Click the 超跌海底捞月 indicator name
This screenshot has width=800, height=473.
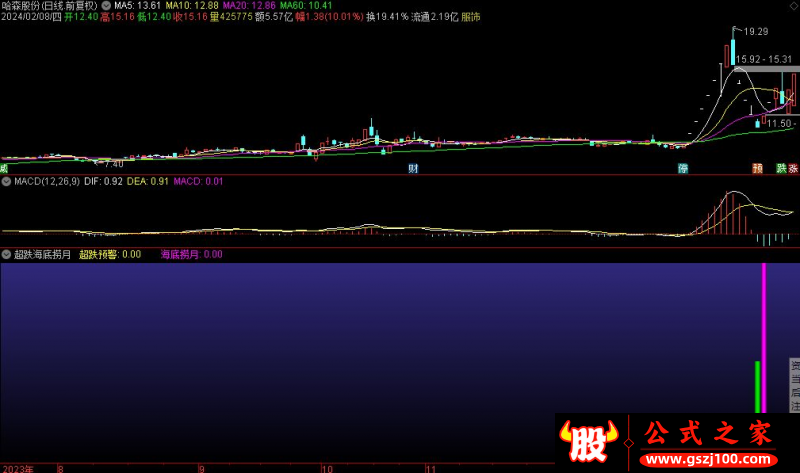(x=42, y=255)
